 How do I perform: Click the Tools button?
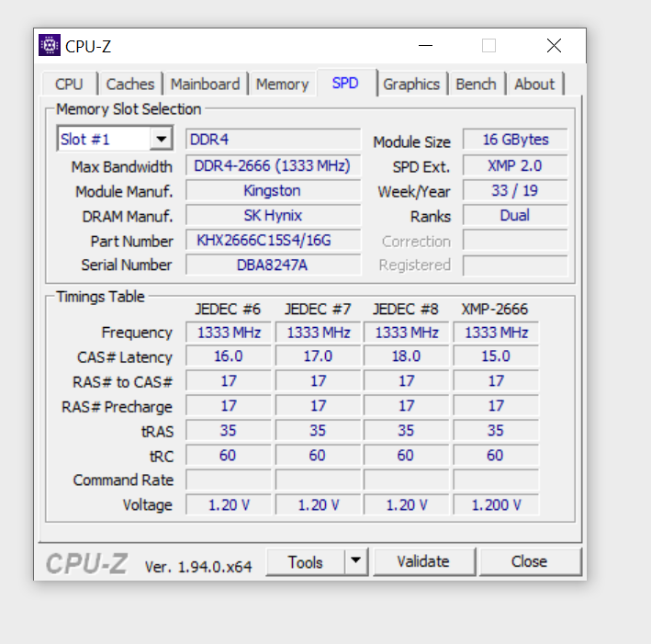point(306,561)
